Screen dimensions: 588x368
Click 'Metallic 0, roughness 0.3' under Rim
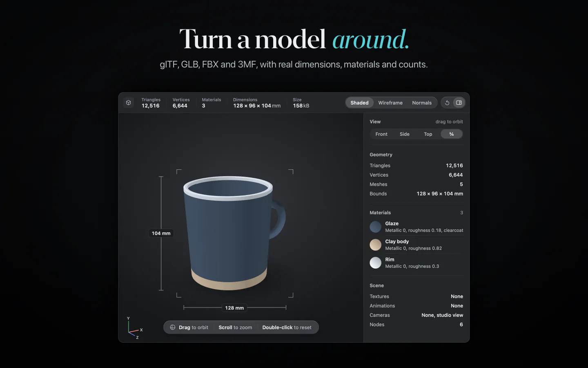[412, 267]
